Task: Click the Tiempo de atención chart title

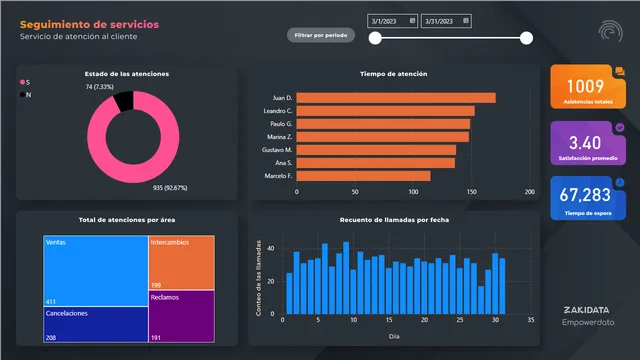Action: 393,74
